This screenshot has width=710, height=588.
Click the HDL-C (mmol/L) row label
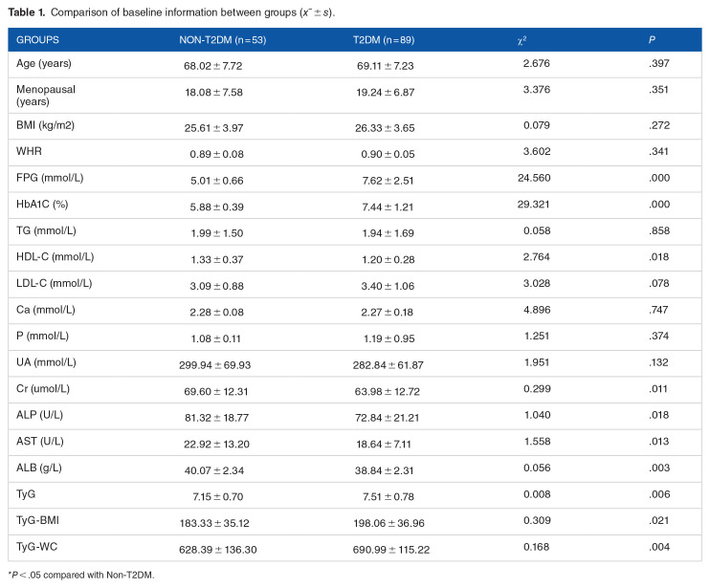(x=56, y=257)
